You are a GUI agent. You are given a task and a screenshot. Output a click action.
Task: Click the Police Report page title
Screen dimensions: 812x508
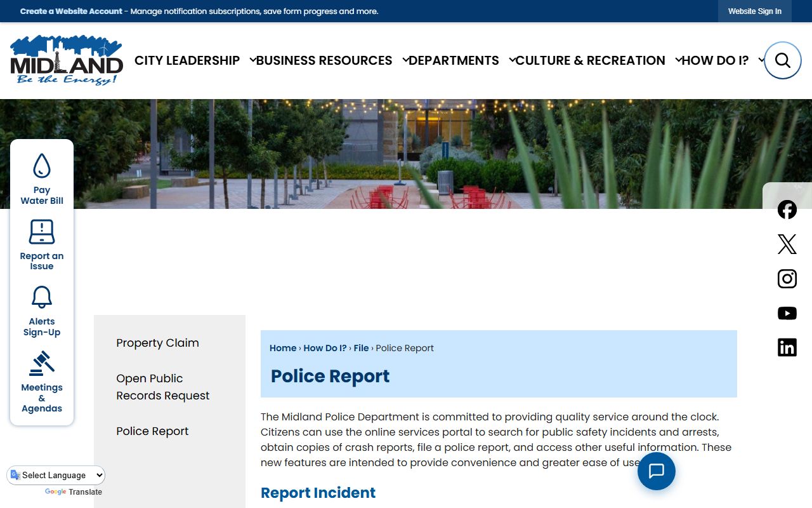(330, 376)
